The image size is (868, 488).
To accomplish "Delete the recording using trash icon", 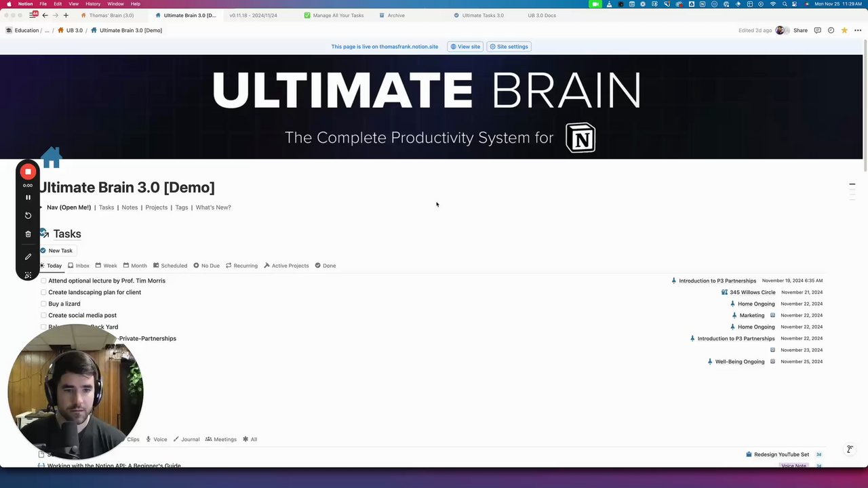I will point(28,234).
